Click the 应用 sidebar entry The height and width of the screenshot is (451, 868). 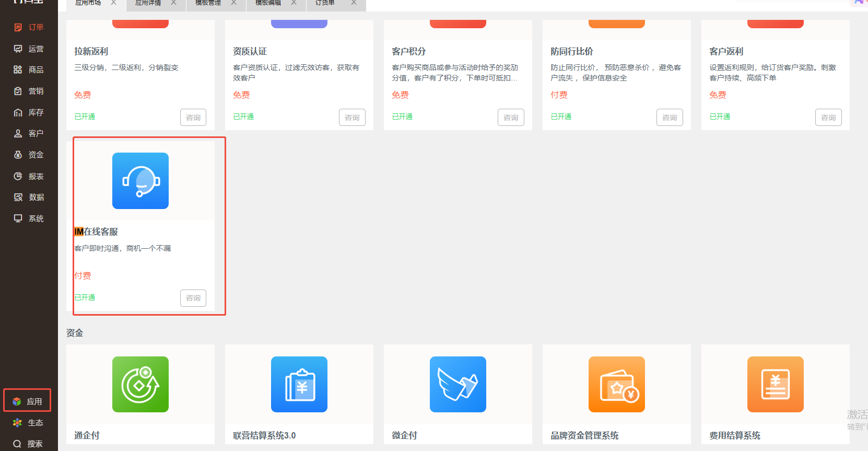tap(28, 401)
